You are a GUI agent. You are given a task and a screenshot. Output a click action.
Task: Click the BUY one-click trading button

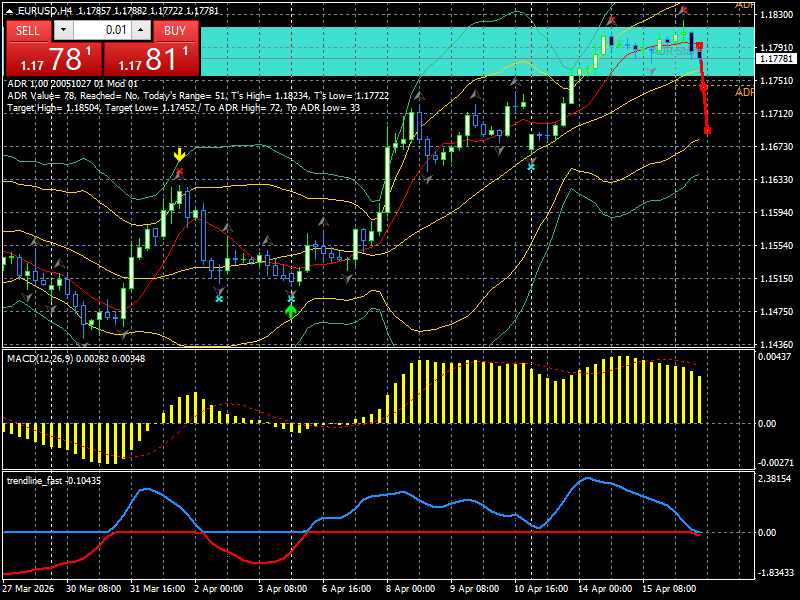click(175, 31)
